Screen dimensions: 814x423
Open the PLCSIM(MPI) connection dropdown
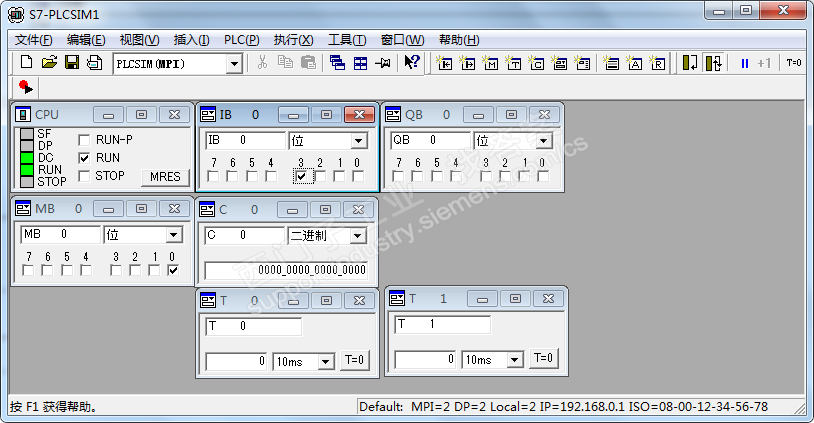[x=235, y=64]
